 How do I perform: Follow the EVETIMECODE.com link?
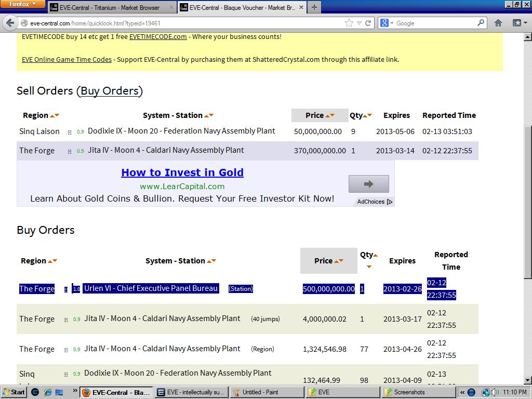(158, 37)
